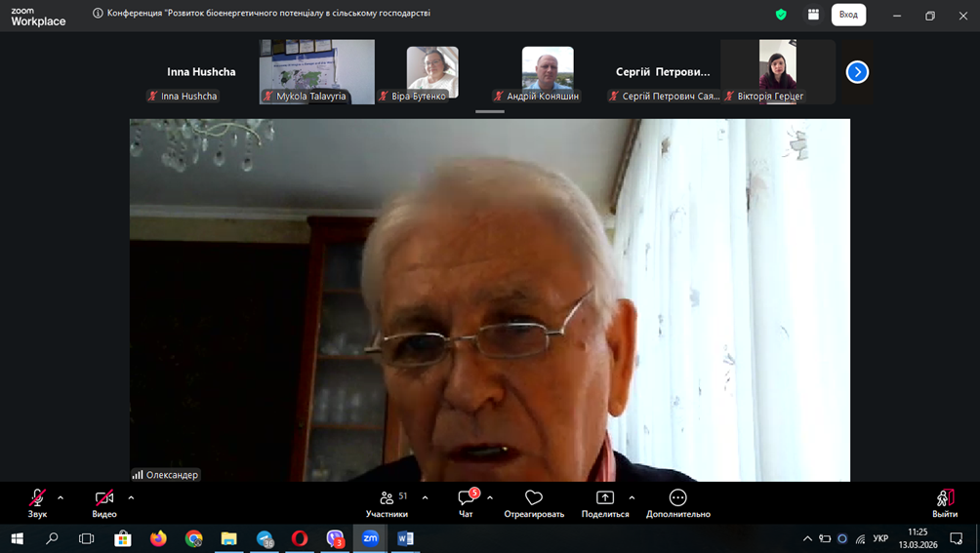Expand participants options arrow beside Участники
Viewport: 980px width, 553px height.
tap(425, 498)
